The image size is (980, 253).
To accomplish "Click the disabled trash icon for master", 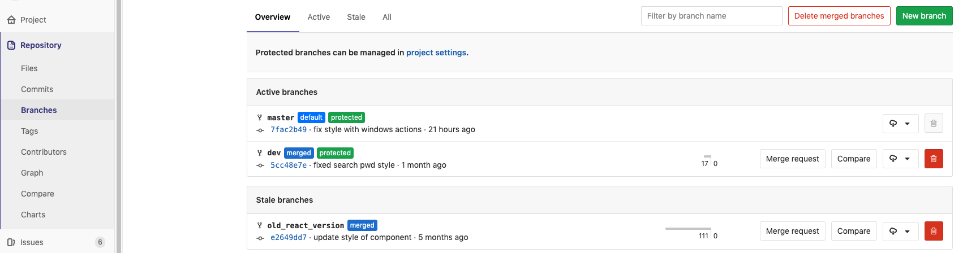I will click(x=933, y=123).
